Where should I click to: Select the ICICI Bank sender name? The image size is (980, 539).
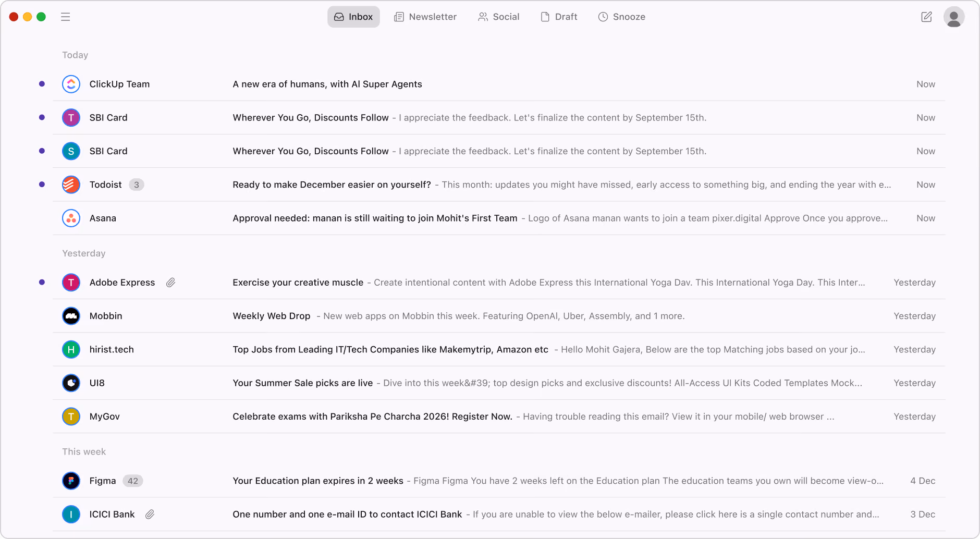point(112,514)
